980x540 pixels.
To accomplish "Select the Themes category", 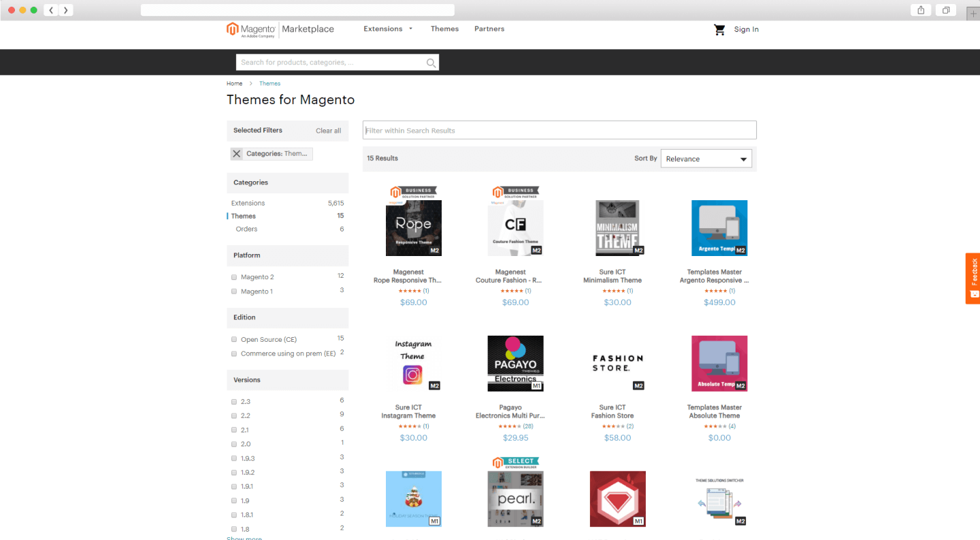I will coord(243,216).
